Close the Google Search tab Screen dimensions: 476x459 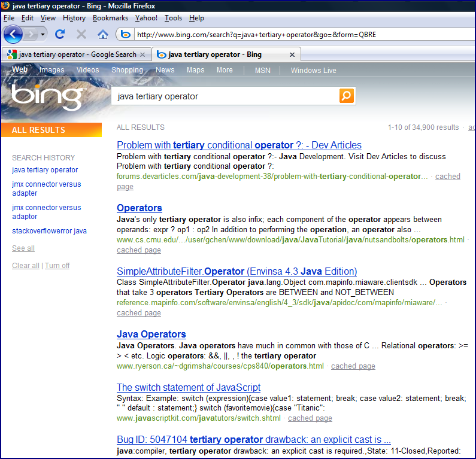[x=143, y=54]
